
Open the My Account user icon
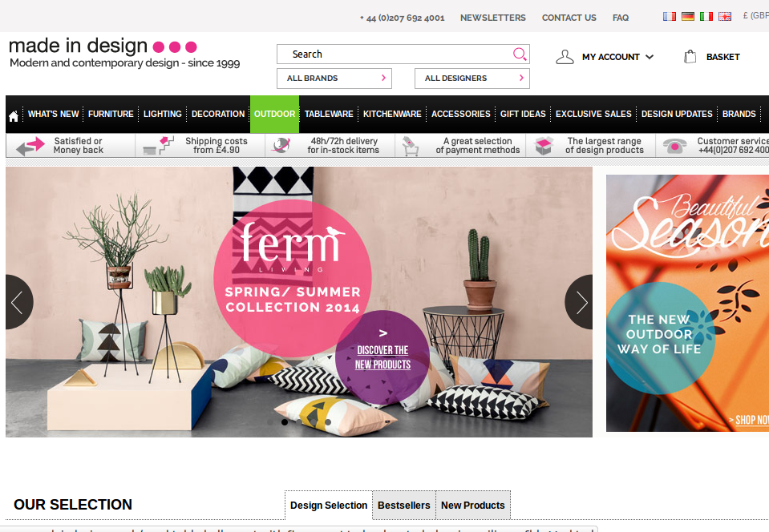(x=565, y=57)
